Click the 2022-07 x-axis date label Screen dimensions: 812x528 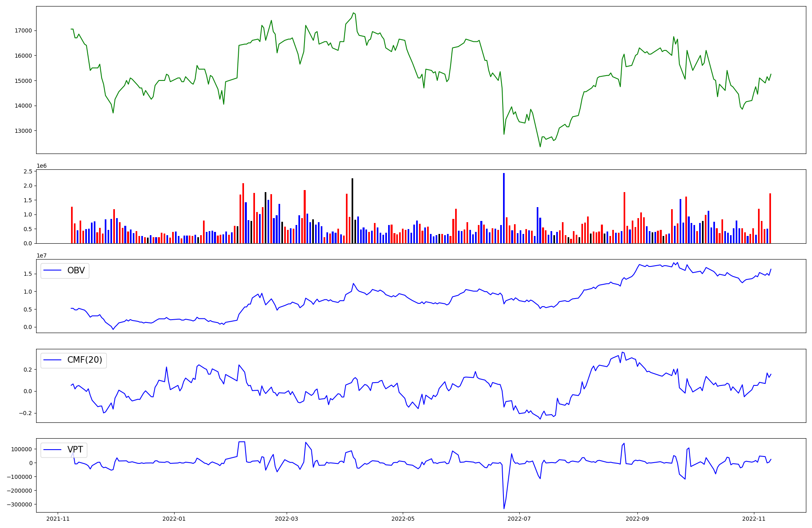pos(519,518)
